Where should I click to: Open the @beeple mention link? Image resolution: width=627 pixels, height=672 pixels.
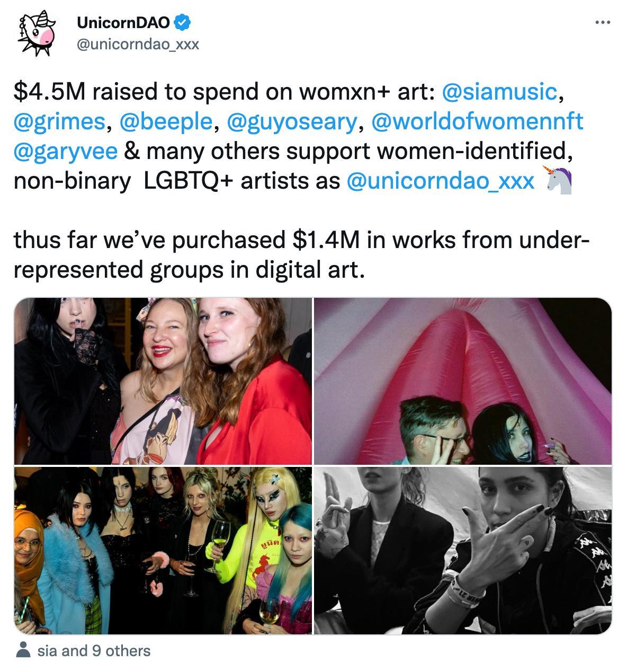point(166,121)
